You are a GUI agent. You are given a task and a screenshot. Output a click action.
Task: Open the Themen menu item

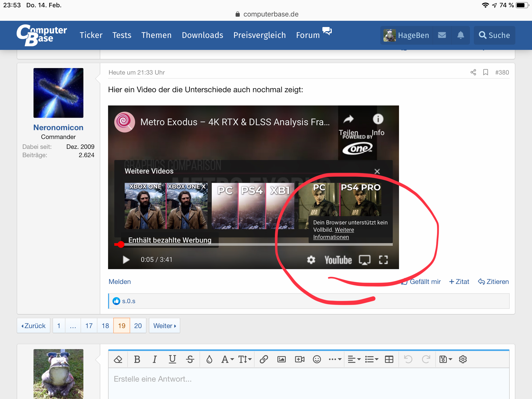(x=156, y=35)
